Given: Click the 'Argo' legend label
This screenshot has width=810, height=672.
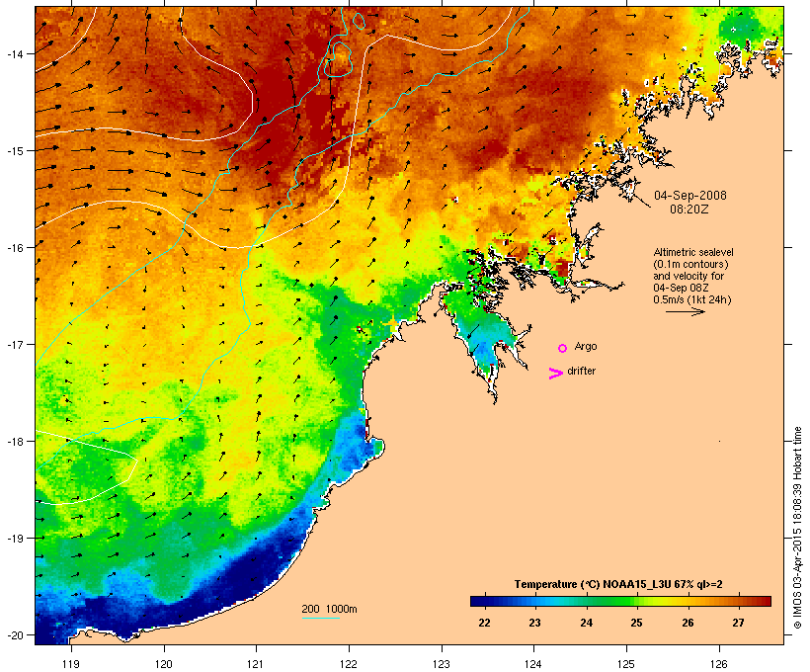Looking at the screenshot, I should (x=586, y=347).
